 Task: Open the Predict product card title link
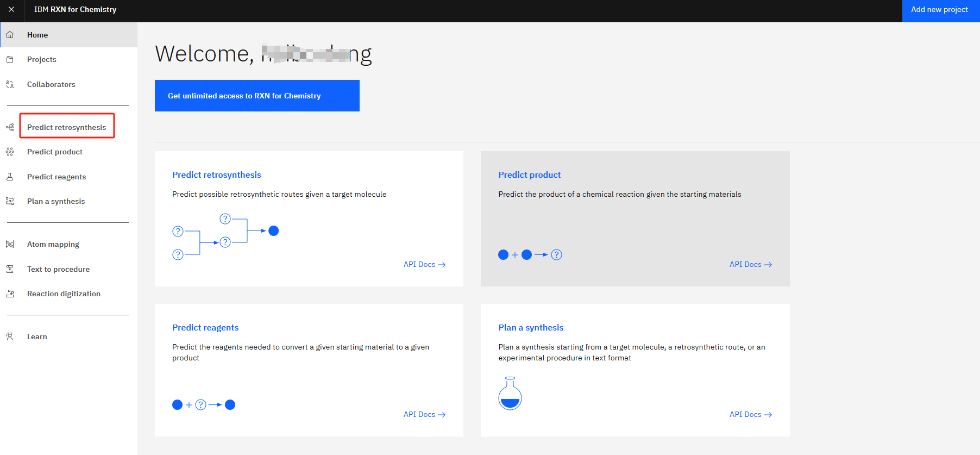pyautogui.click(x=530, y=174)
